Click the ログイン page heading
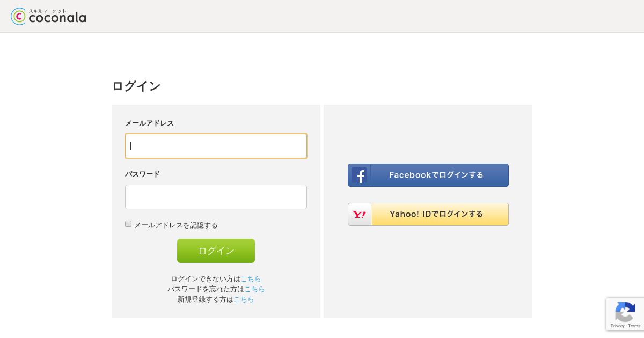The height and width of the screenshot is (338, 644). coord(136,86)
